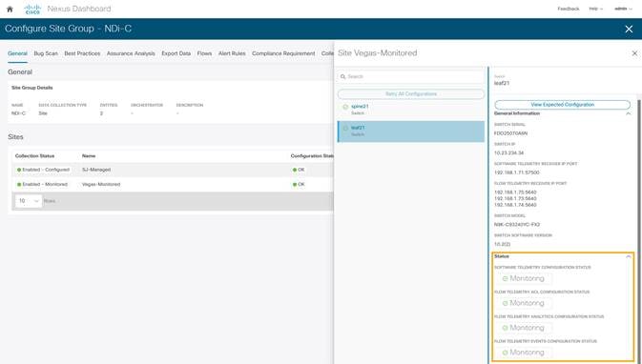This screenshot has width=642, height=364.
Task: Open the Assurance Analysis tab
Action: 131,53
